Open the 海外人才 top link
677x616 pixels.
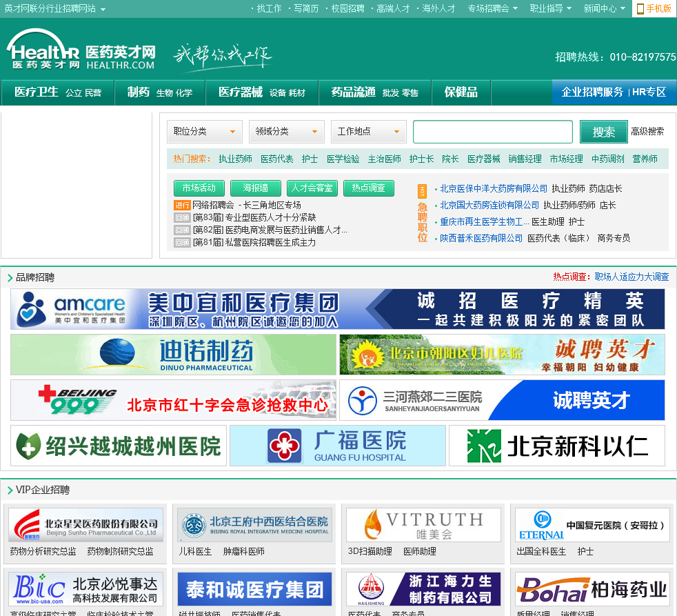tap(438, 9)
